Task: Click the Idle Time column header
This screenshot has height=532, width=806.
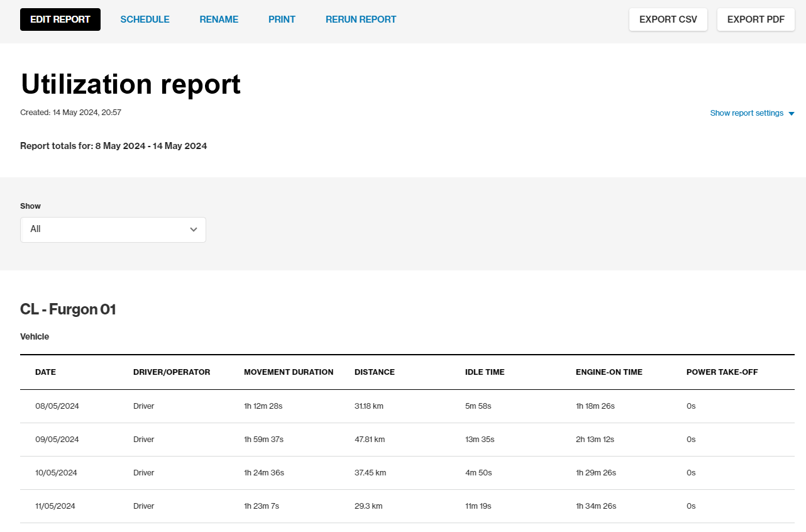Action: coord(485,372)
